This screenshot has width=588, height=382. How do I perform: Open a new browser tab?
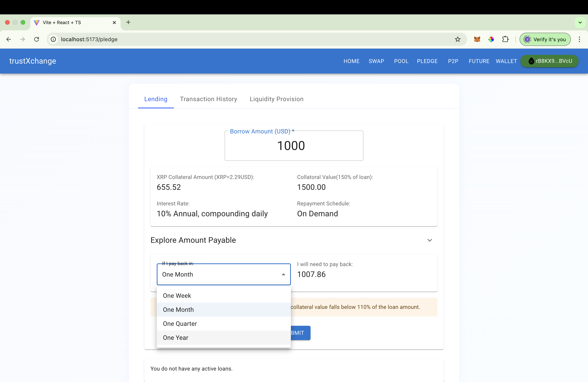tap(128, 22)
